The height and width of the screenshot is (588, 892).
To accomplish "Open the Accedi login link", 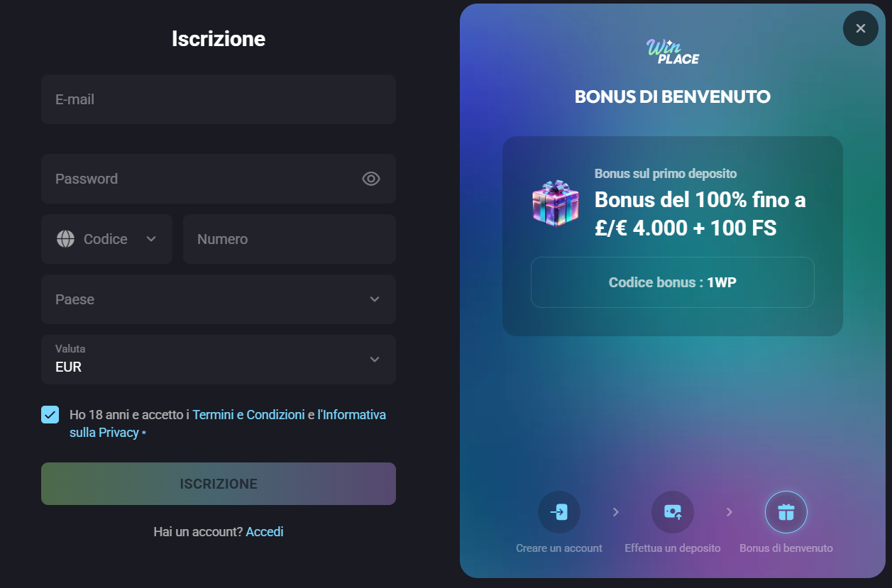I will [265, 531].
